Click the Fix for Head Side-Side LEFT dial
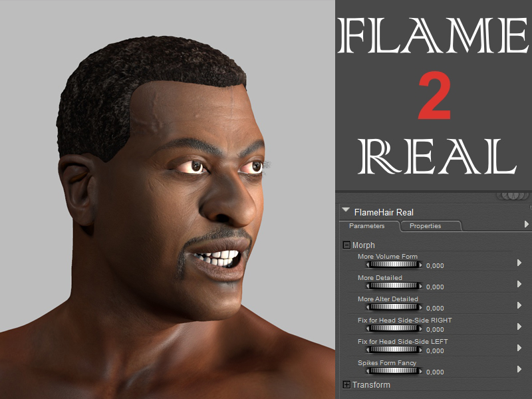The width and height of the screenshot is (532, 399). click(x=394, y=350)
